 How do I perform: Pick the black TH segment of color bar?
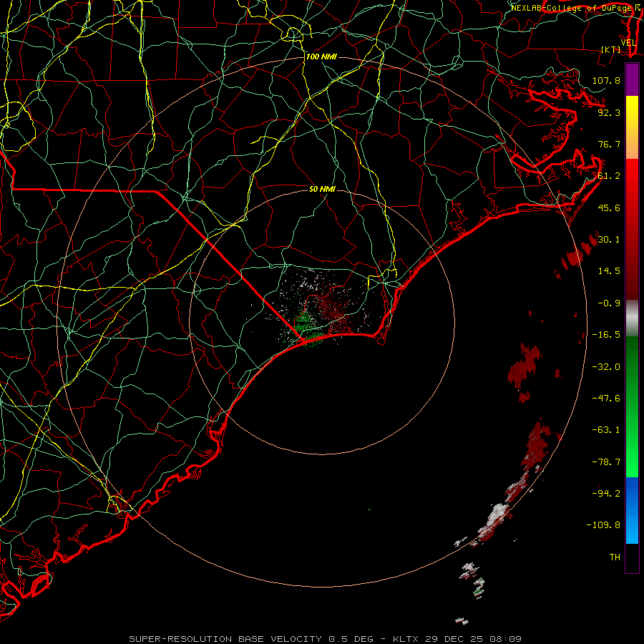pos(632,557)
